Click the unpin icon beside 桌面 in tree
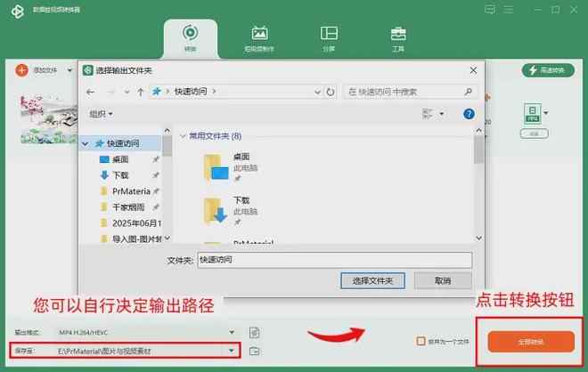The height and width of the screenshot is (372, 588). point(156,159)
